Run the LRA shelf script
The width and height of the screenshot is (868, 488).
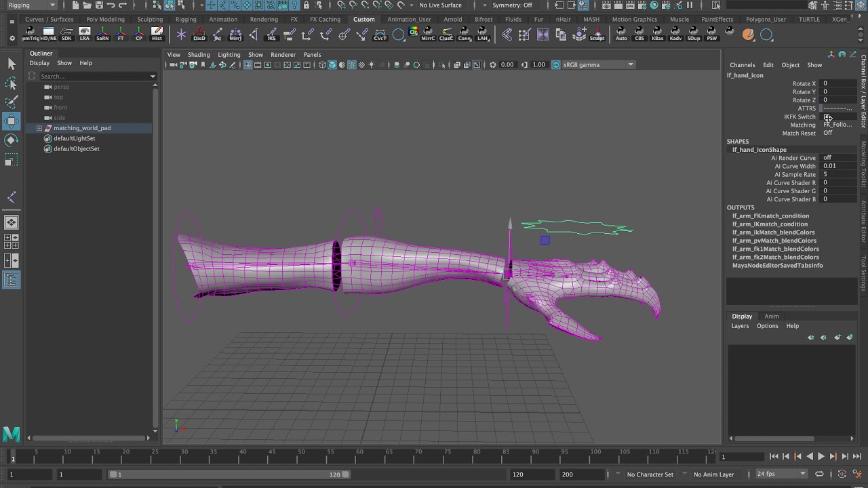[x=85, y=35]
